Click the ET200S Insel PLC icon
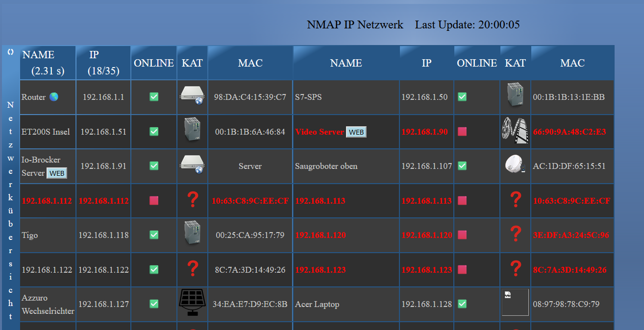 pos(192,131)
